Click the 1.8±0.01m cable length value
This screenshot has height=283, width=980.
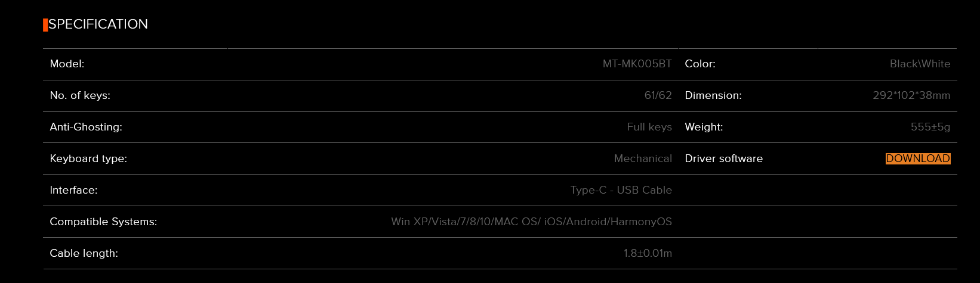(648, 253)
